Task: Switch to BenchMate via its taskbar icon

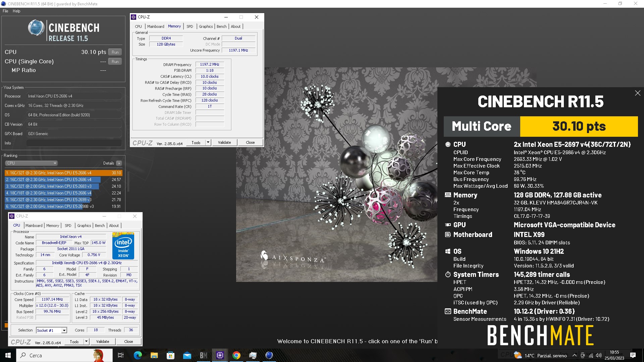Action: point(203,355)
